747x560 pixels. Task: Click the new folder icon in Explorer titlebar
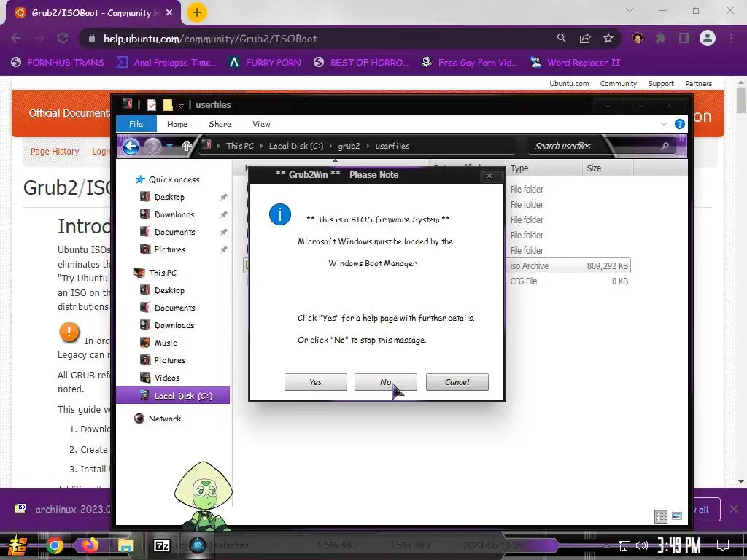pos(168,105)
